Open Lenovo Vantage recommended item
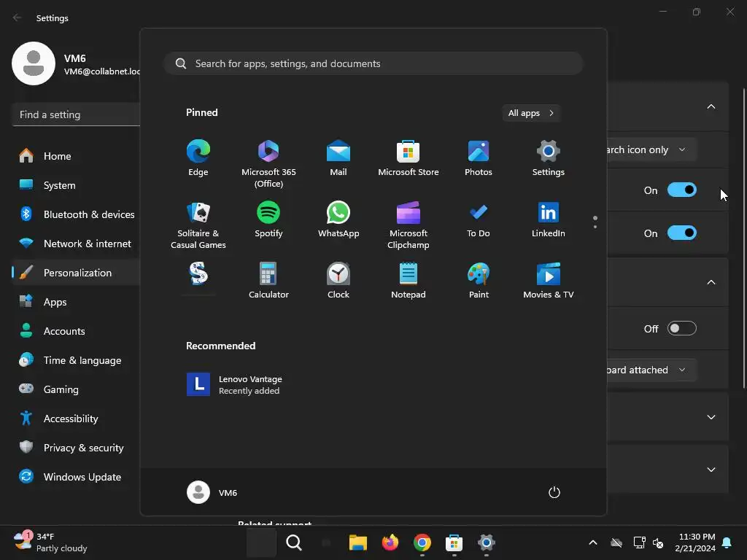The width and height of the screenshot is (747, 560). [234, 385]
